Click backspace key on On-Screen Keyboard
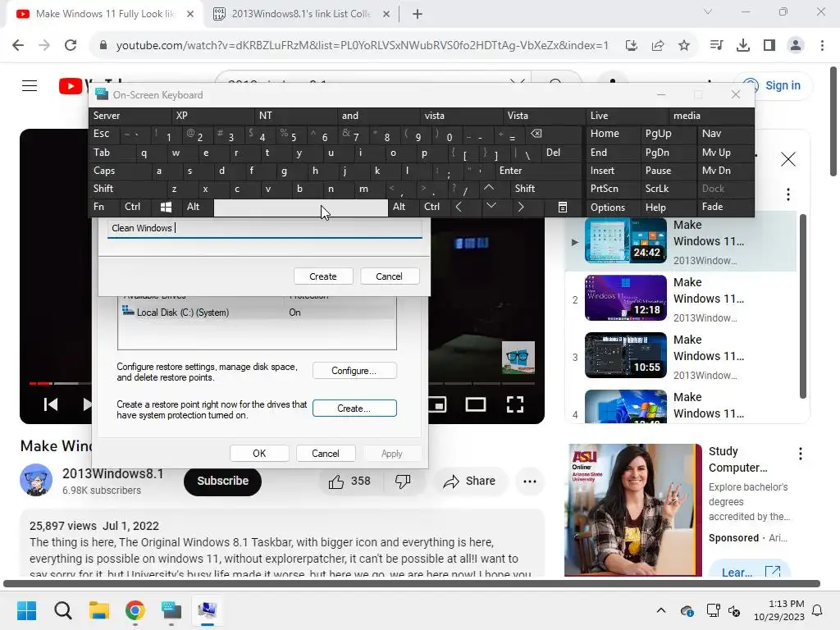 click(x=536, y=134)
